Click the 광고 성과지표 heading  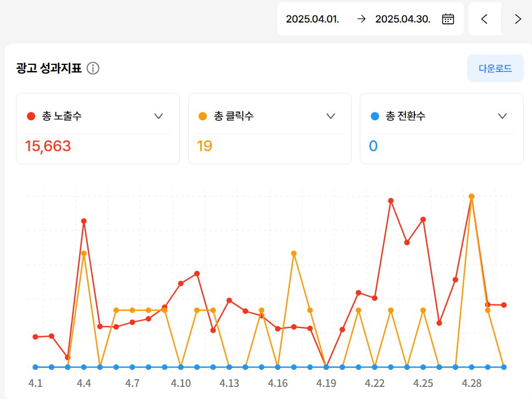click(x=49, y=68)
